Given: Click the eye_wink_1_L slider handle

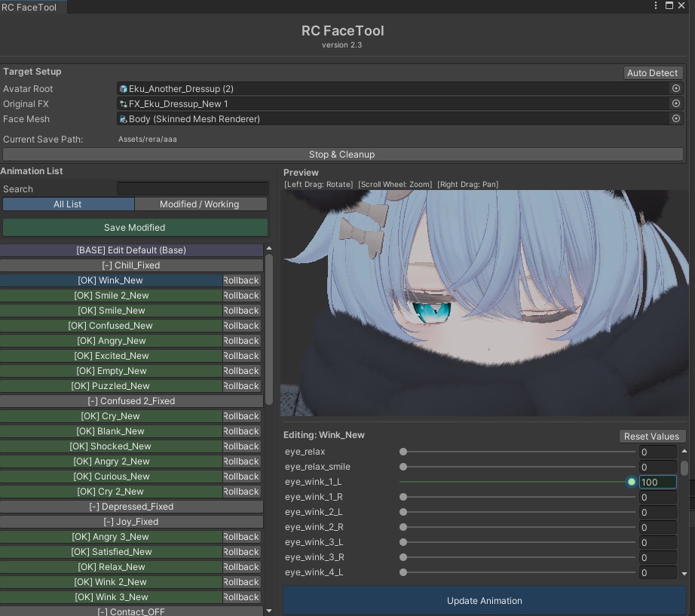Looking at the screenshot, I should point(630,482).
